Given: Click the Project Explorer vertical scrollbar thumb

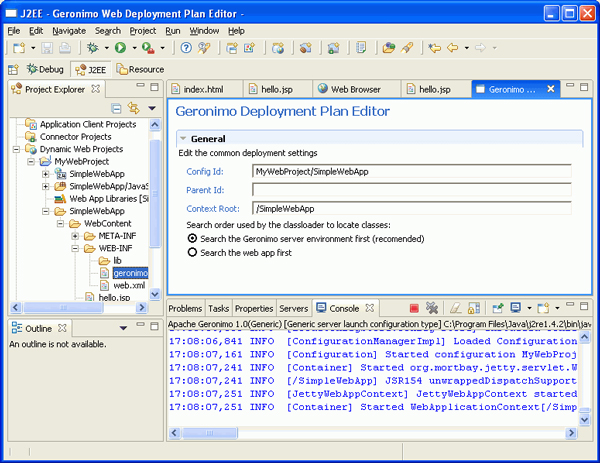Looking at the screenshot, I should click(155, 194).
